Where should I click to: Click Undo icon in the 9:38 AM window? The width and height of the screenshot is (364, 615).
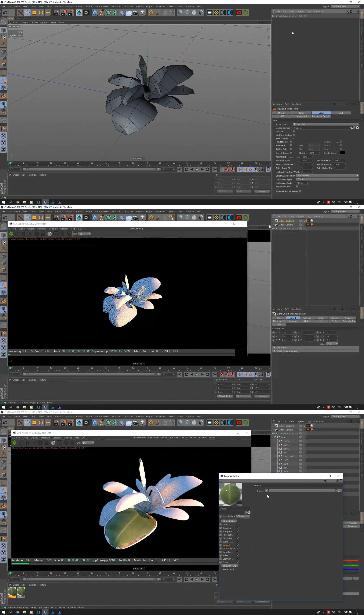(5, 13)
